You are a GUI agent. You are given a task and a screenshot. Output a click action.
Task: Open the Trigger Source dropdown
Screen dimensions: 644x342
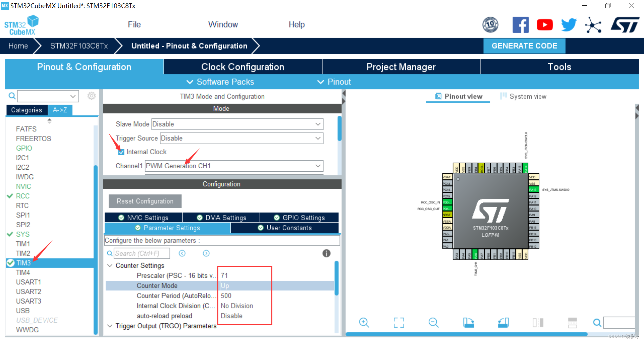click(x=241, y=138)
